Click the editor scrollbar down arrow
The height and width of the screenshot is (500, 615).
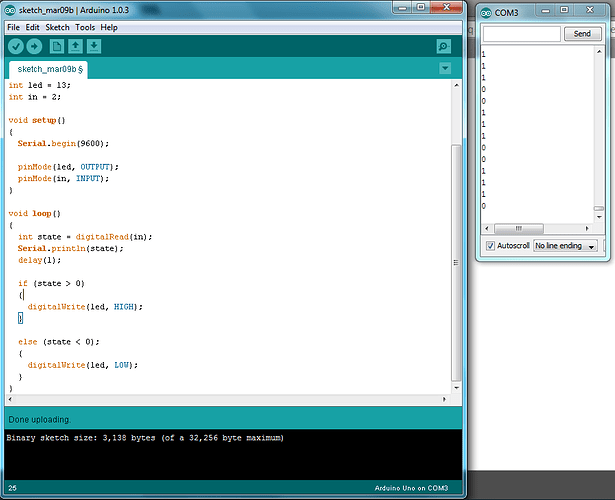456,388
